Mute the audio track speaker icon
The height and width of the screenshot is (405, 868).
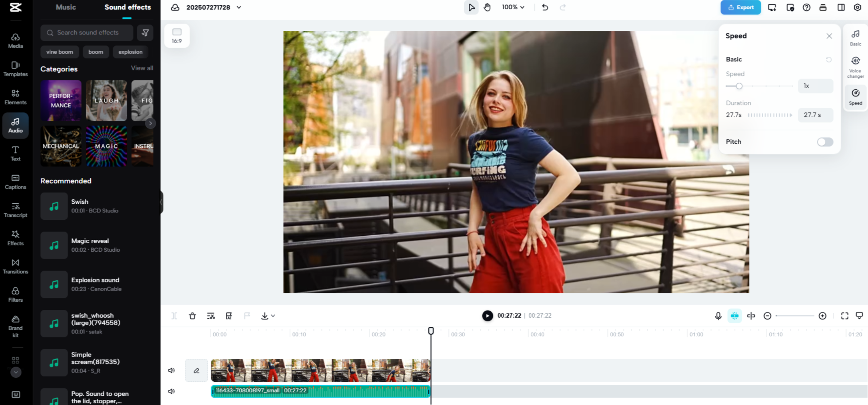tap(171, 391)
